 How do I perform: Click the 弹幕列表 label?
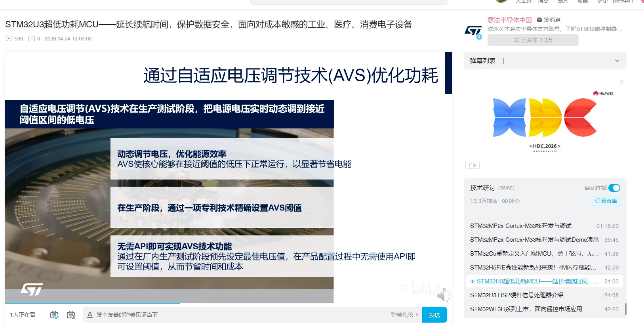[x=483, y=61]
